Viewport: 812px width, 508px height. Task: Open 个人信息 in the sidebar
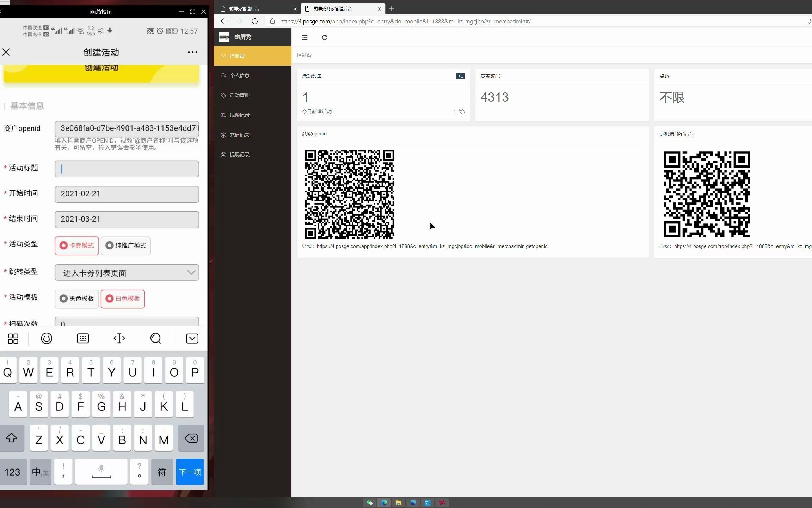coord(252,75)
